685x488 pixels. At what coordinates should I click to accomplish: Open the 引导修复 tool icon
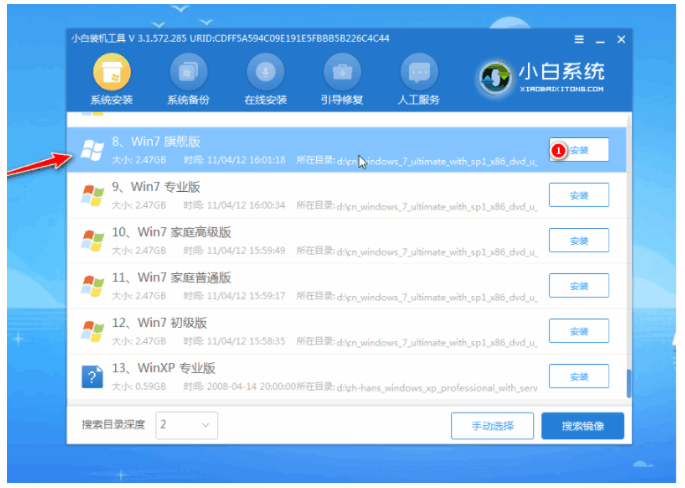[x=342, y=72]
